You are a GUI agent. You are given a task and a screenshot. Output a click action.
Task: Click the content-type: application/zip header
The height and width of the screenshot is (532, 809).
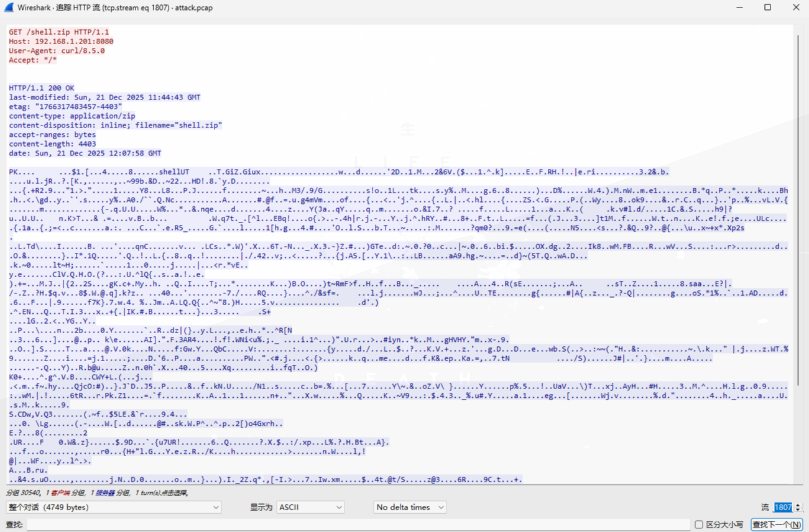coord(72,116)
